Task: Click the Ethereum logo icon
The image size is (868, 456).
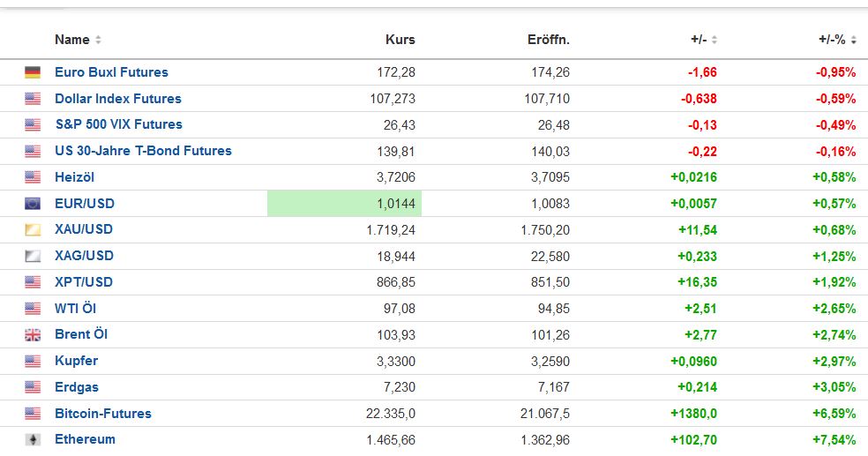Action: pos(33,439)
